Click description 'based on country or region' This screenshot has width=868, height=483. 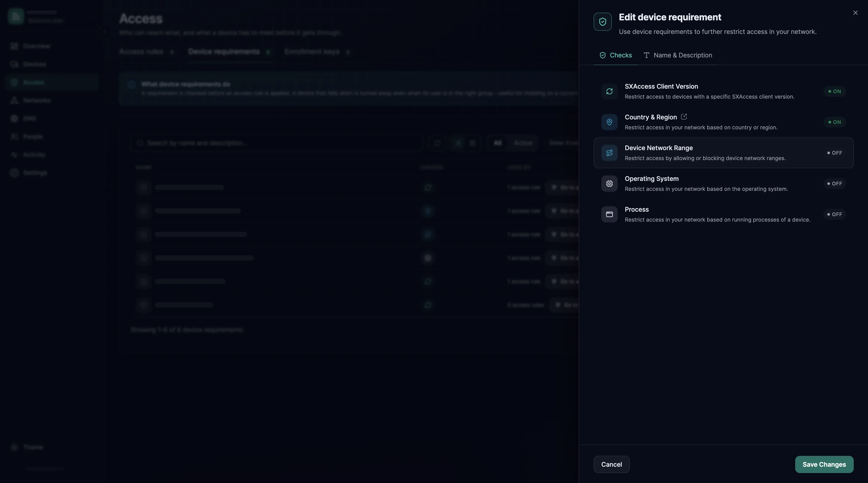click(701, 127)
